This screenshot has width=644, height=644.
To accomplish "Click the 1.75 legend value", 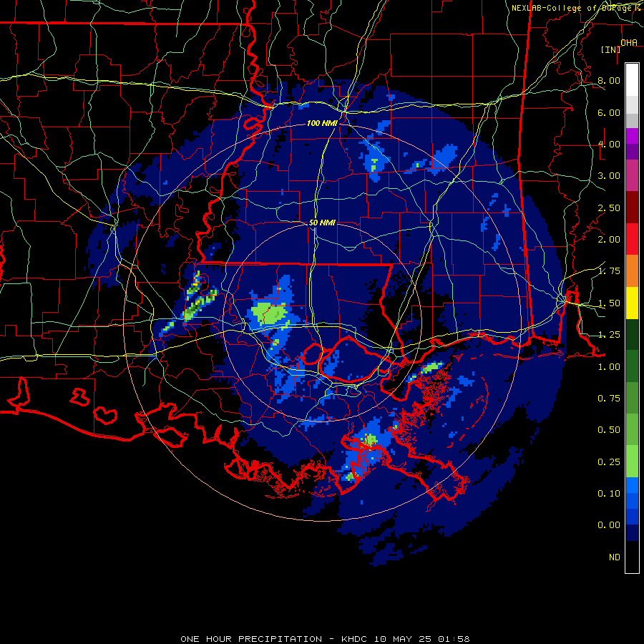I will tap(609, 271).
